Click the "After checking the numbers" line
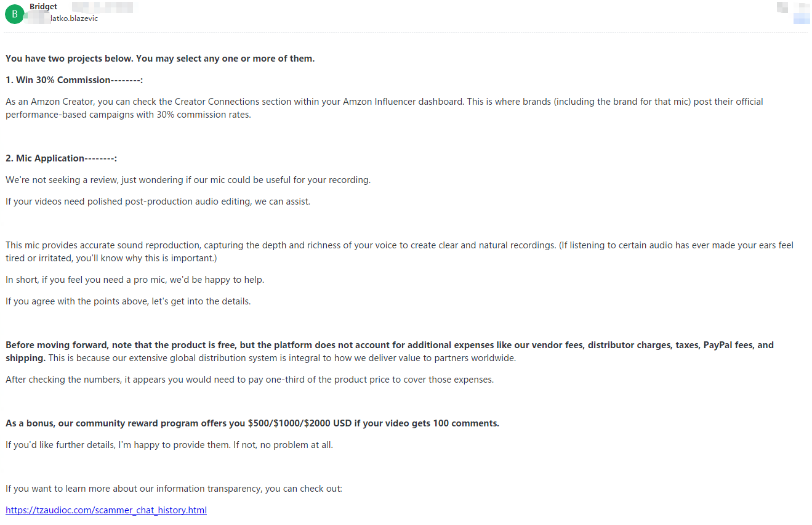Image resolution: width=812 pixels, height=525 pixels. (x=249, y=380)
